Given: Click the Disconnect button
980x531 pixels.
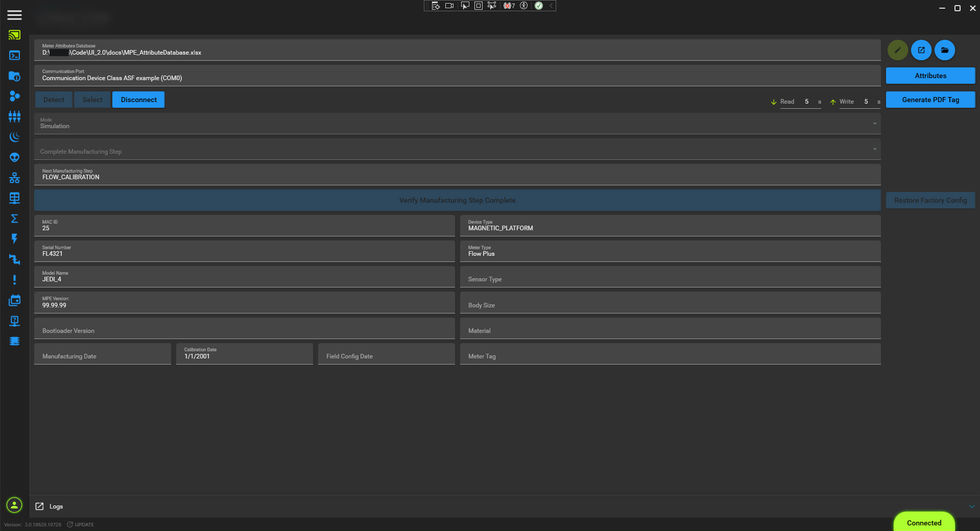Looking at the screenshot, I should (x=138, y=100).
